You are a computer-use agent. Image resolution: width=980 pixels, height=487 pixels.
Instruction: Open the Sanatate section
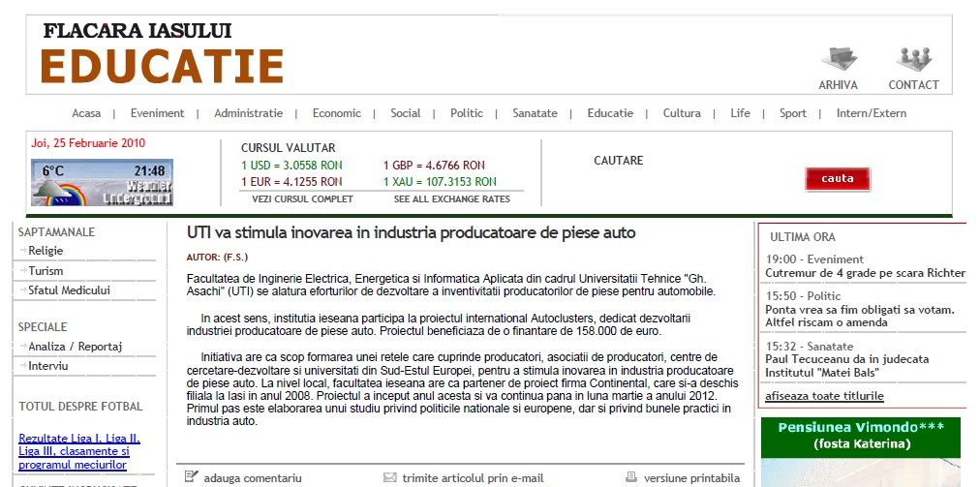(x=535, y=113)
